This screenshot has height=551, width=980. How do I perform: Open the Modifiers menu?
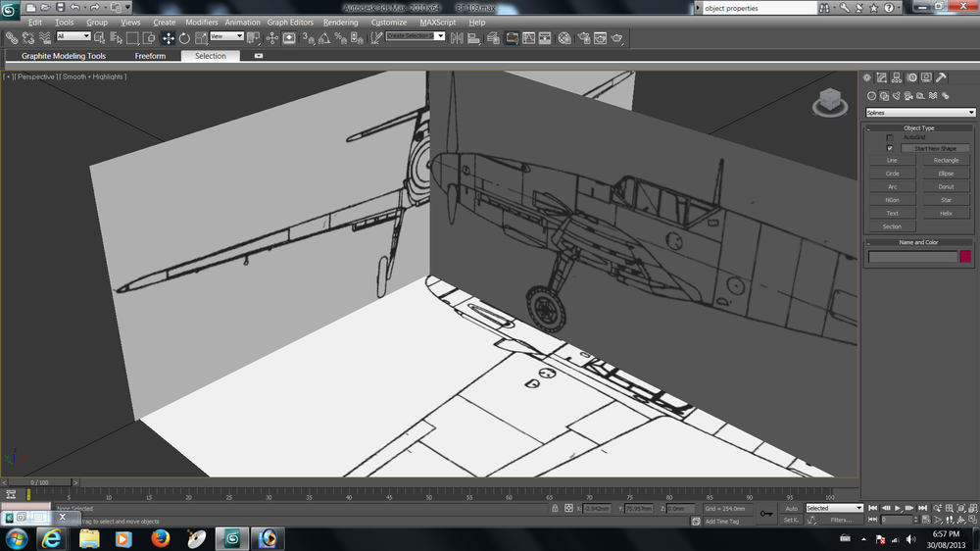202,22
